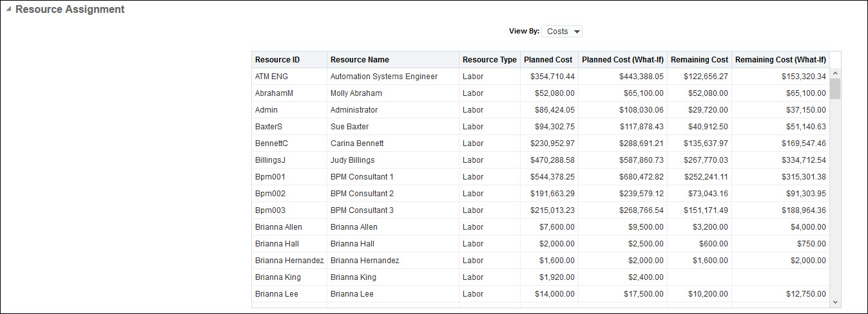Click the Planned Cost column header
This screenshot has height=314, width=868.
[x=548, y=60]
